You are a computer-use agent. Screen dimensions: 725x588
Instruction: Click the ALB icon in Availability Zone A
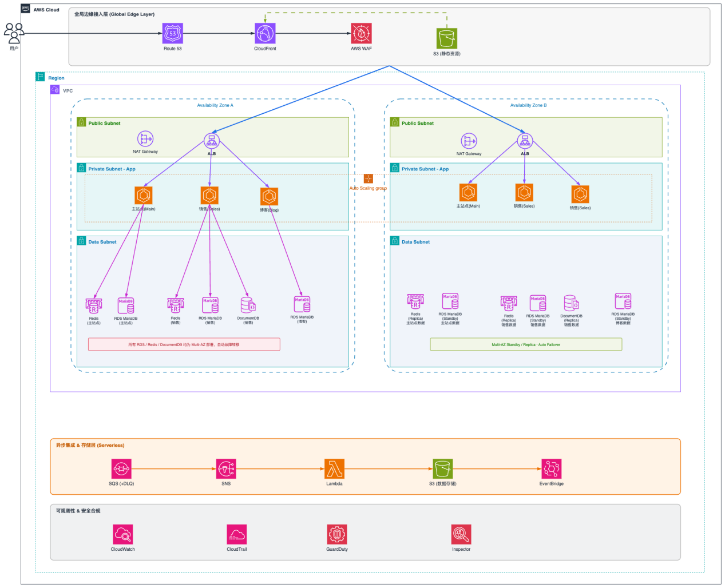click(212, 141)
